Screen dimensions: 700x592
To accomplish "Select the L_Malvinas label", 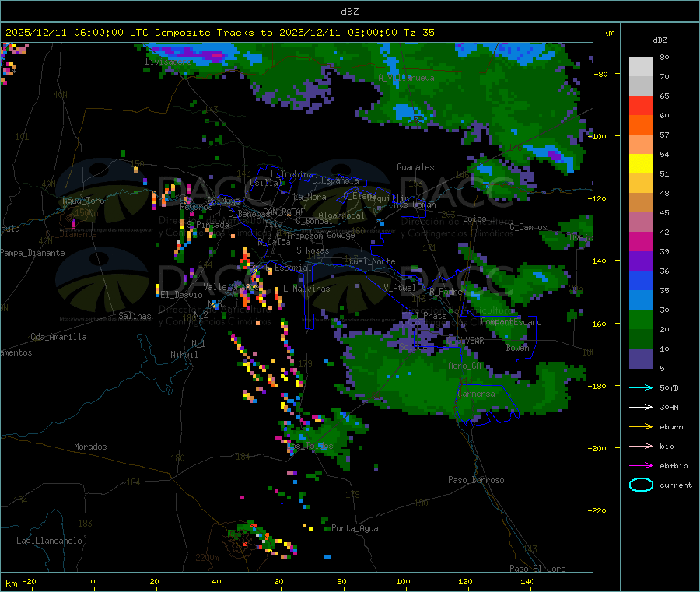I will (x=306, y=289).
